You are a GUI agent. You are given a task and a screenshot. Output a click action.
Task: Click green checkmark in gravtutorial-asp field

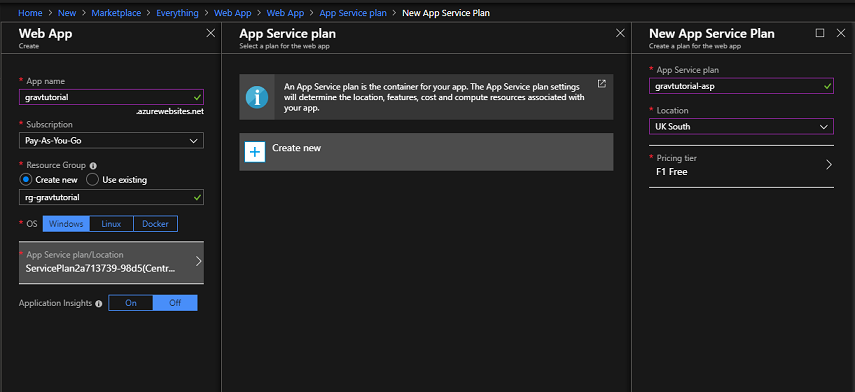tap(828, 86)
